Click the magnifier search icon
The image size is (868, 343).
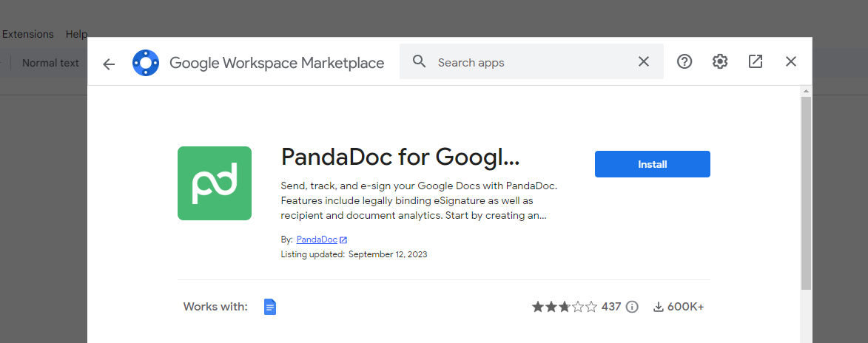pyautogui.click(x=420, y=61)
